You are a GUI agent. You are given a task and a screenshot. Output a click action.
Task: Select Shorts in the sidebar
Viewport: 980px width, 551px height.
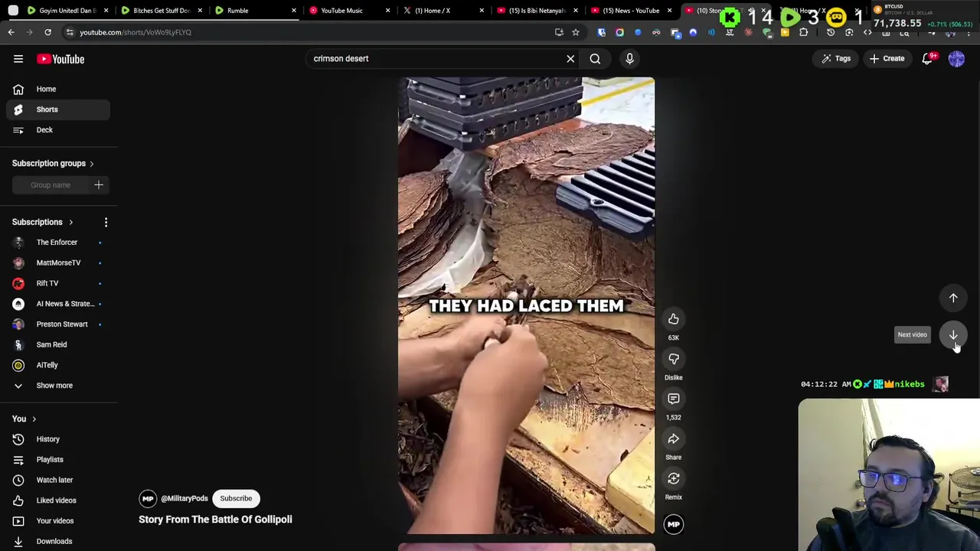58,109
